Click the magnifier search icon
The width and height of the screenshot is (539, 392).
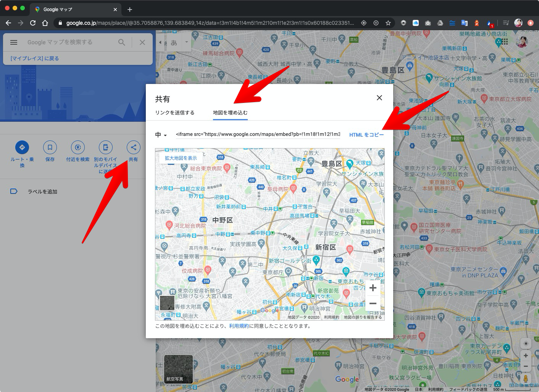point(121,42)
